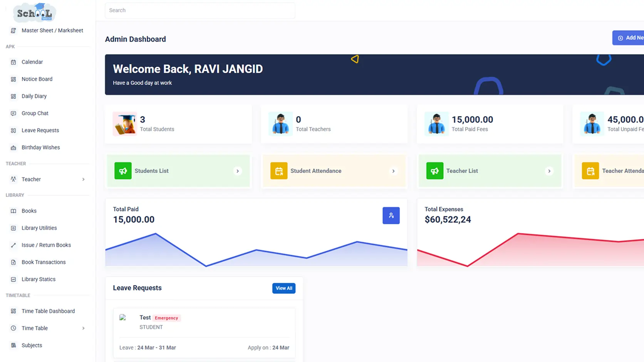Screen dimensions: 644x362
Task: Click the Total Teachers avatar image
Action: click(281, 124)
